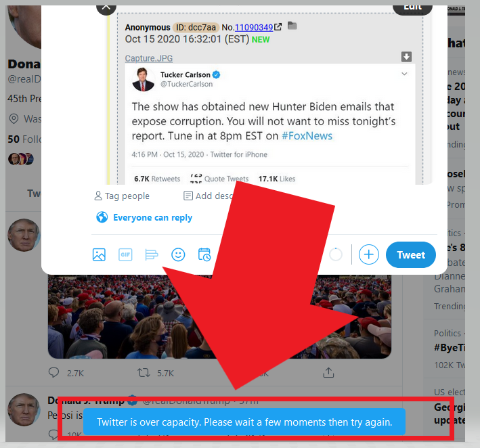Open the emoji picker smiley icon
Image resolution: width=480 pixels, height=448 pixels.
pyautogui.click(x=178, y=254)
